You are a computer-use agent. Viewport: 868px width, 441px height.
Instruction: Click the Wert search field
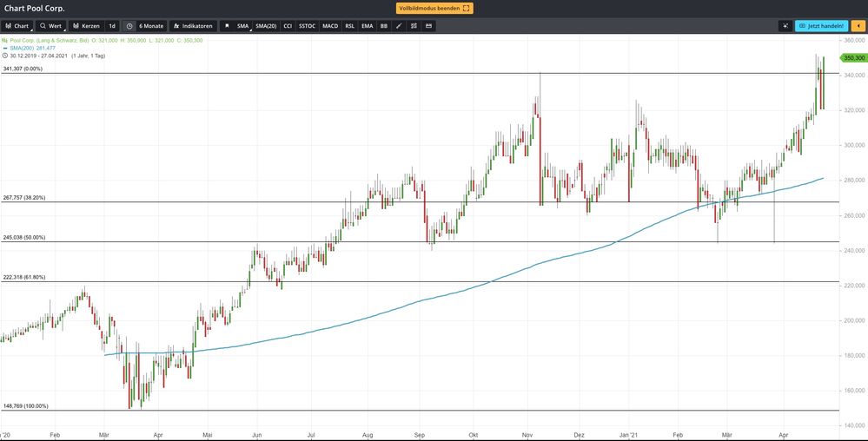coord(50,26)
